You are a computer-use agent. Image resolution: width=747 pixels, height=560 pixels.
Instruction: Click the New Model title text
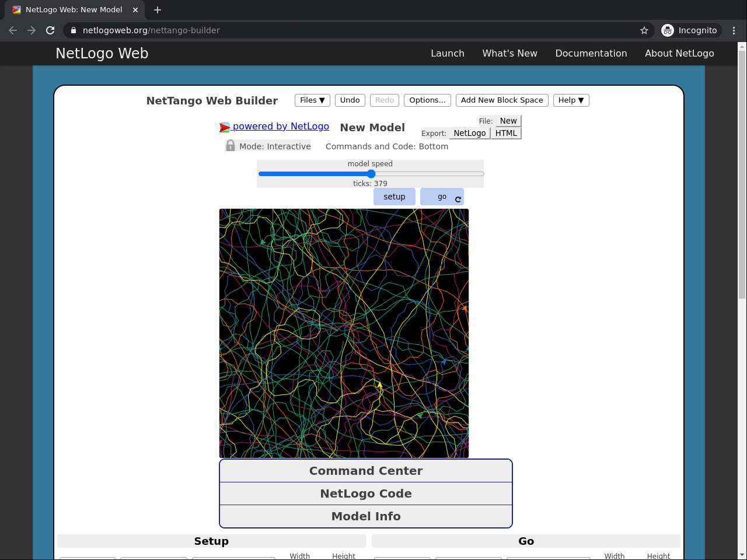(x=372, y=127)
